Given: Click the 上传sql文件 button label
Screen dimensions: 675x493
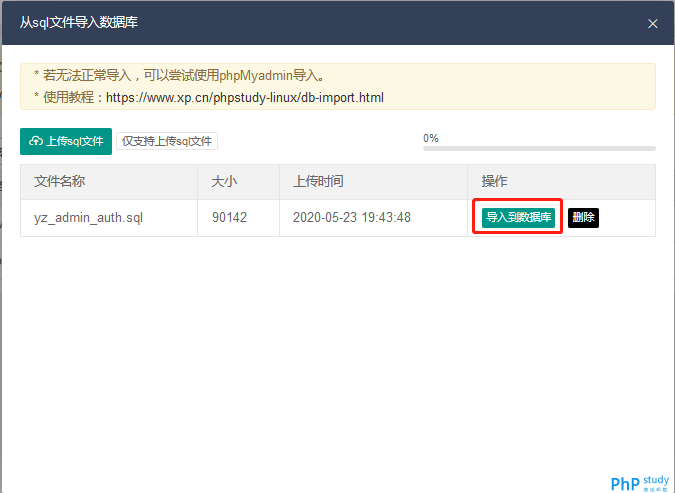Looking at the screenshot, I should click(75, 141).
